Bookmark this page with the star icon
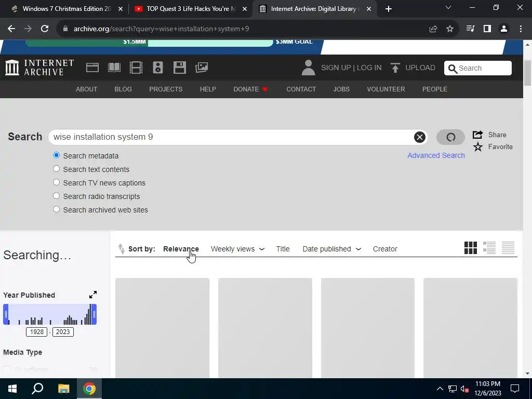Image resolution: width=532 pixels, height=399 pixels. click(x=450, y=29)
